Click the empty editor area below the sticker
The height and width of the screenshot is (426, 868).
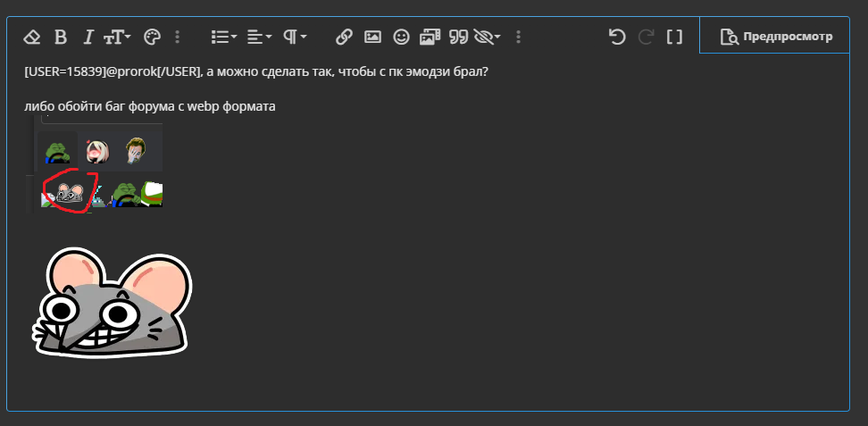pos(428,385)
